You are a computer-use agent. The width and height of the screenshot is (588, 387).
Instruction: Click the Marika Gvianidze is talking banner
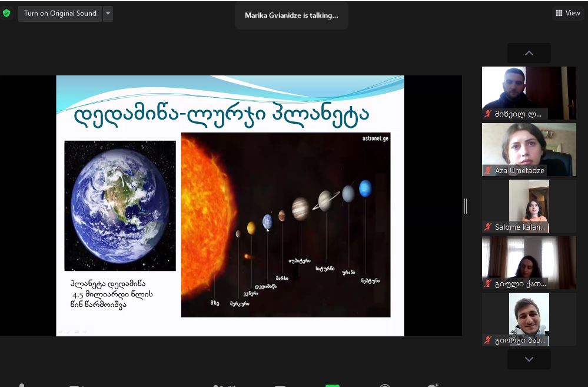(x=291, y=16)
